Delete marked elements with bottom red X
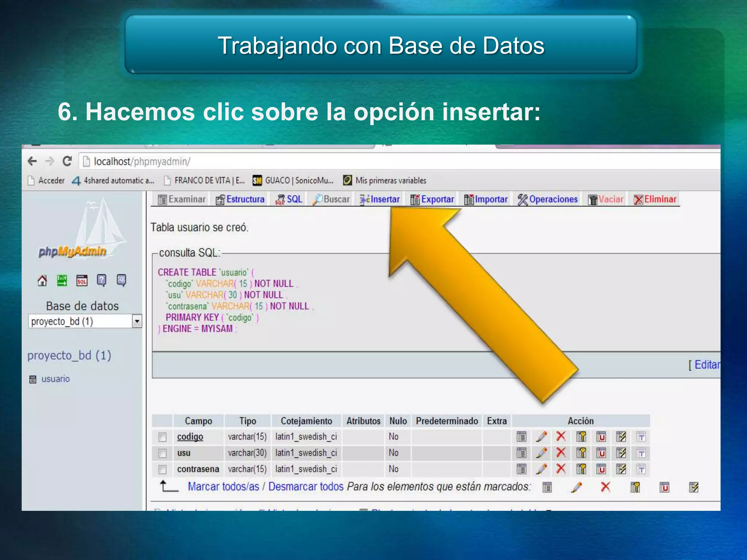The height and width of the screenshot is (560, 747). coord(605,487)
